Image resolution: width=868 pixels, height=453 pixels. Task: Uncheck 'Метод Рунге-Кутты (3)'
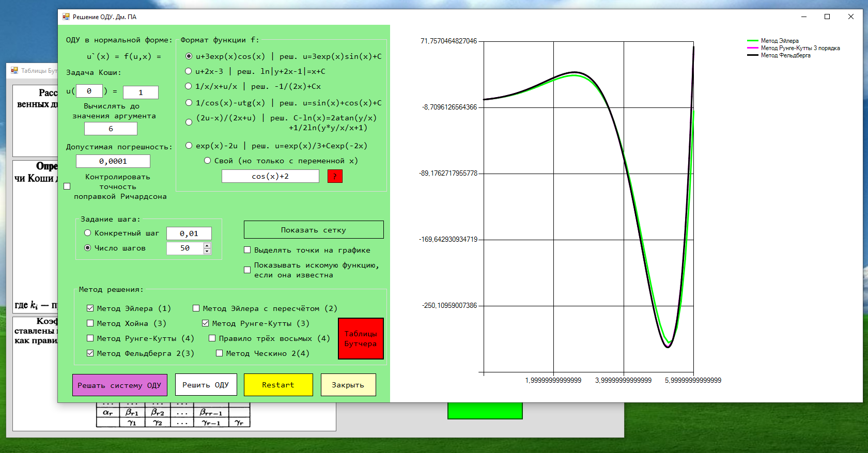tap(205, 323)
